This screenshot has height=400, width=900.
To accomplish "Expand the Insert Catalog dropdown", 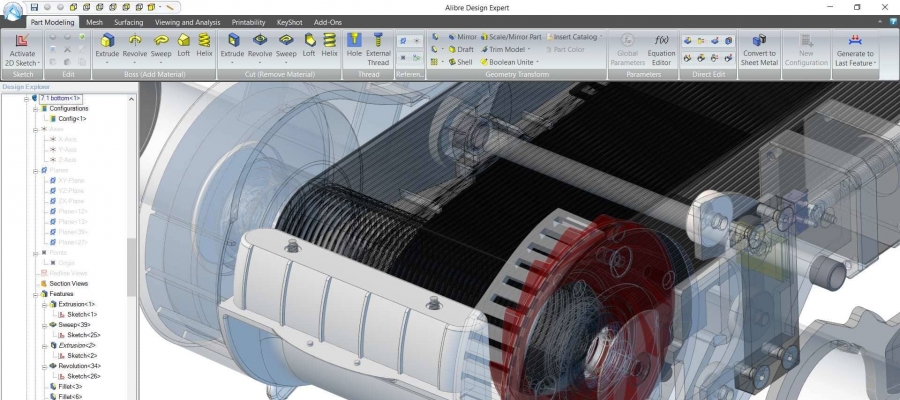I will pyautogui.click(x=601, y=36).
